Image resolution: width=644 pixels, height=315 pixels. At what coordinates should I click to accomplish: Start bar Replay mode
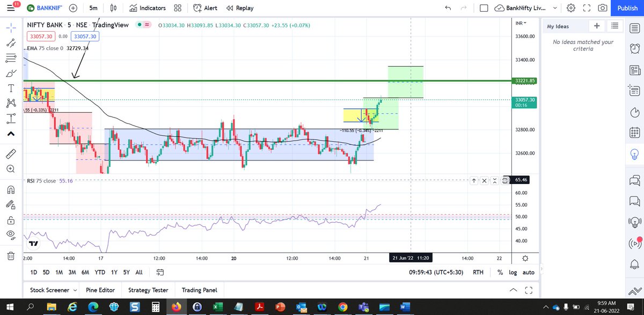tap(239, 8)
